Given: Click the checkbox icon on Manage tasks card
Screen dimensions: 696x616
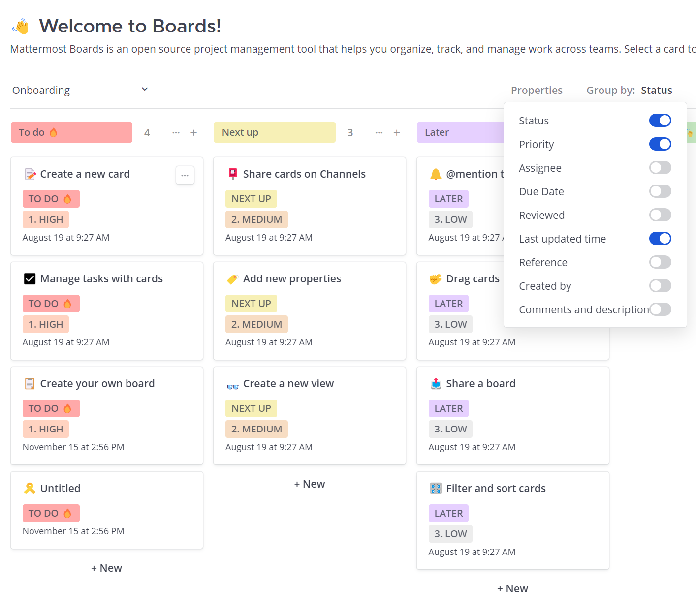Looking at the screenshot, I should click(x=30, y=279).
